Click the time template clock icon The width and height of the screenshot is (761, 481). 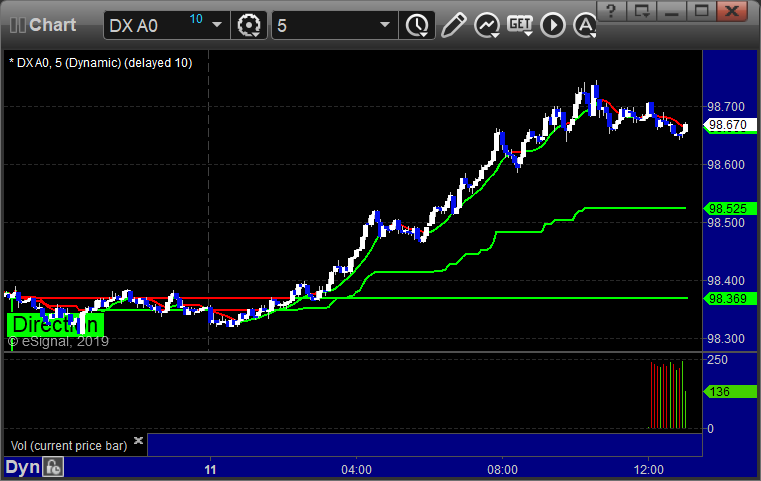pos(415,25)
